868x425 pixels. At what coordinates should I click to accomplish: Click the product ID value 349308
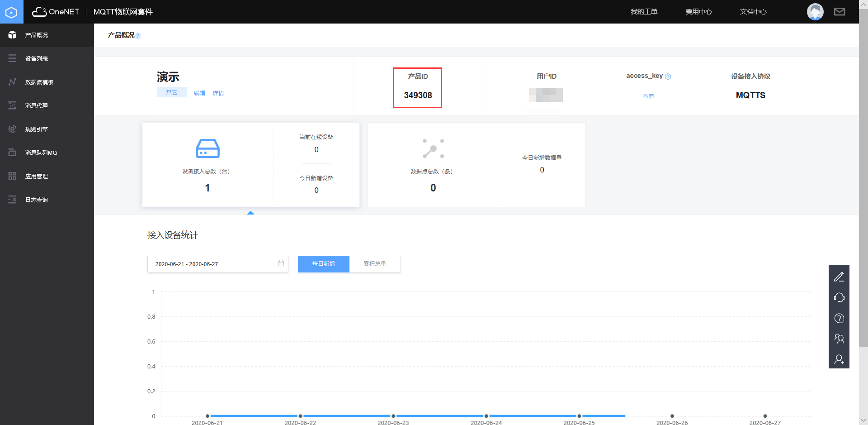tap(418, 95)
